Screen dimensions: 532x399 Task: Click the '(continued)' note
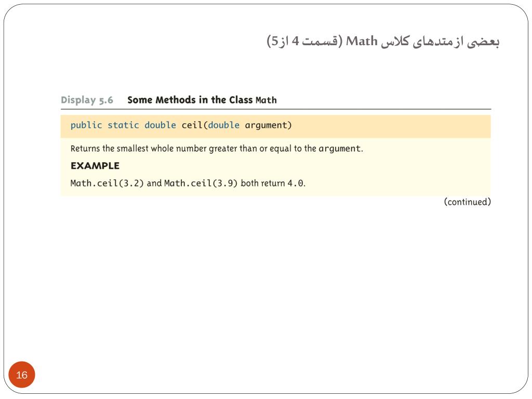coord(467,202)
